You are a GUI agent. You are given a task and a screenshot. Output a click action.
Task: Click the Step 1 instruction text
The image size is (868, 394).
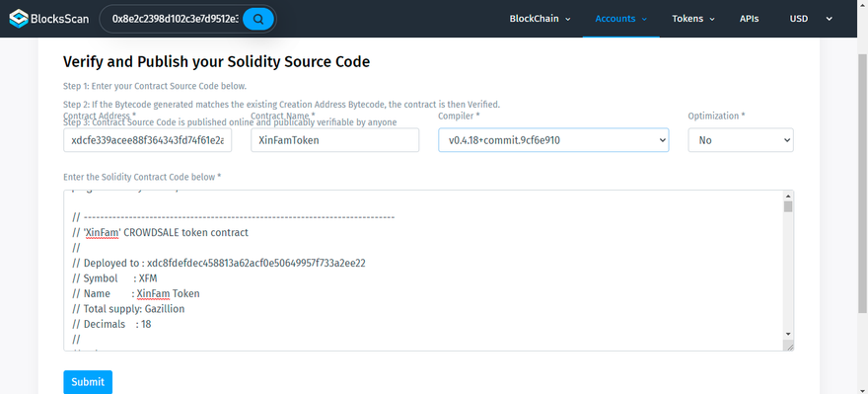pyautogui.click(x=155, y=87)
